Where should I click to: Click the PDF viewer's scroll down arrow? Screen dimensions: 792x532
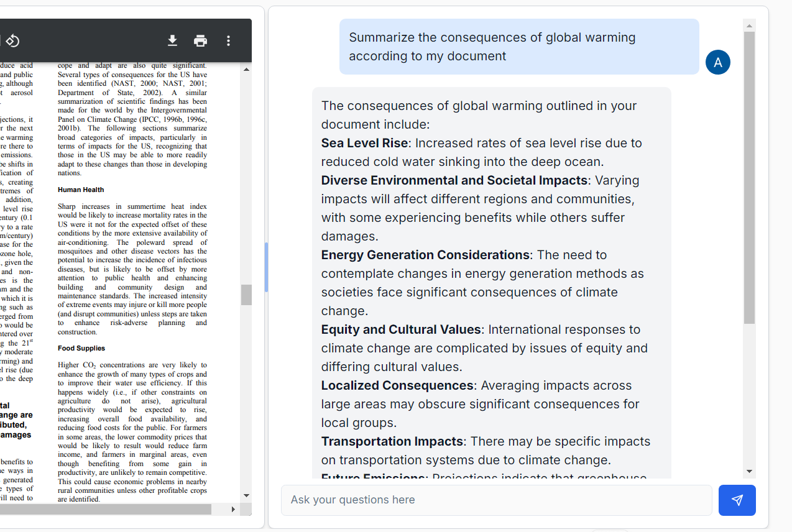[x=246, y=495]
